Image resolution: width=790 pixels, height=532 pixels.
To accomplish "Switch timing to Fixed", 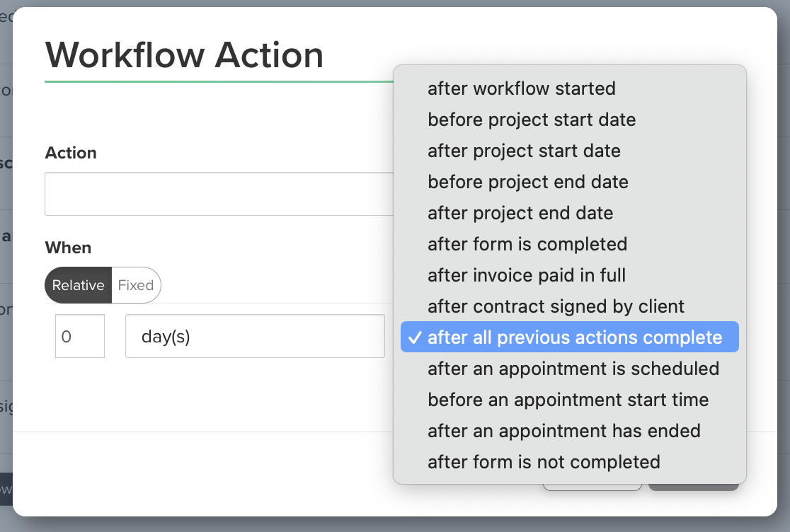I will click(136, 285).
